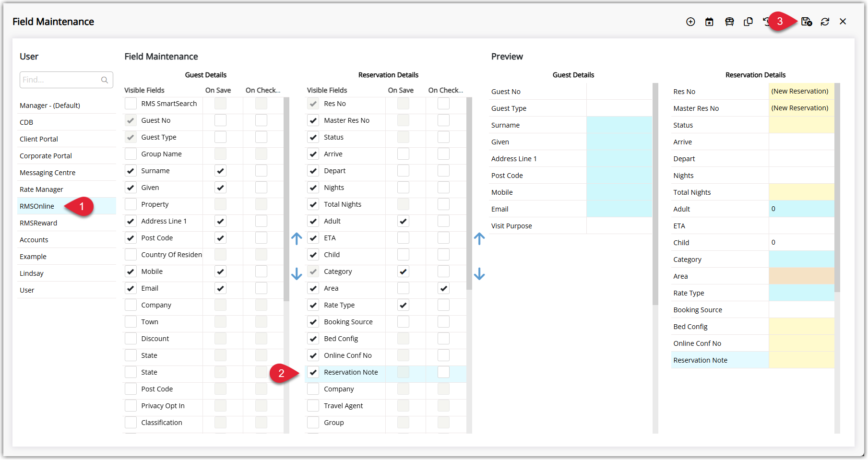Uncheck Nights visible field checkbox
Screen dimensions: 868x460
click(313, 188)
